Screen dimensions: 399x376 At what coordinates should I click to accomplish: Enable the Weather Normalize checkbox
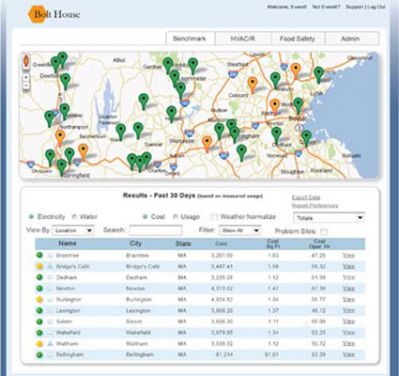pyautogui.click(x=214, y=217)
